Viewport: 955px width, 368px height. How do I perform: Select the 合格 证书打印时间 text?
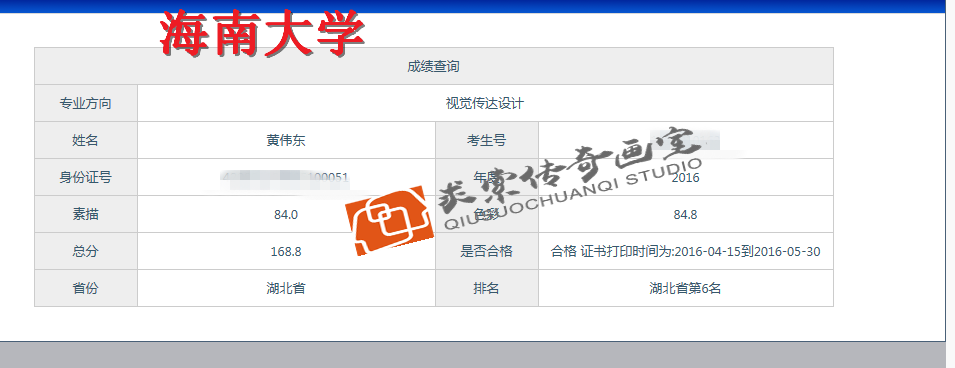pos(686,252)
